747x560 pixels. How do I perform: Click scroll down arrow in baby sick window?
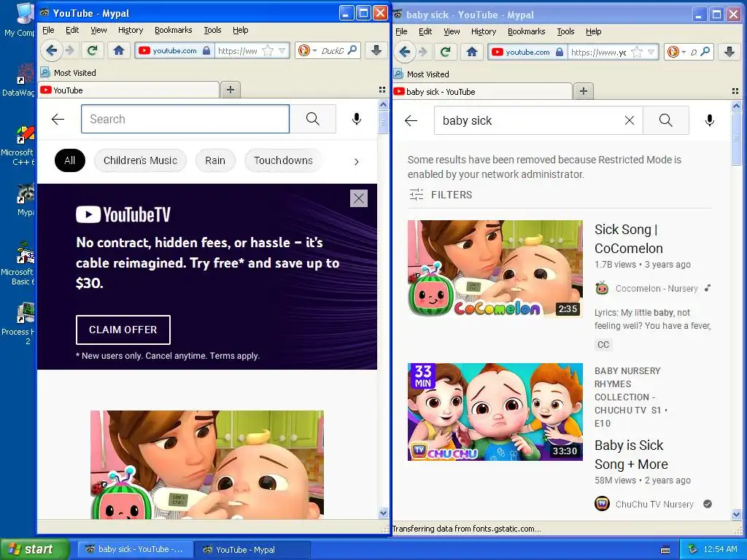click(x=736, y=514)
